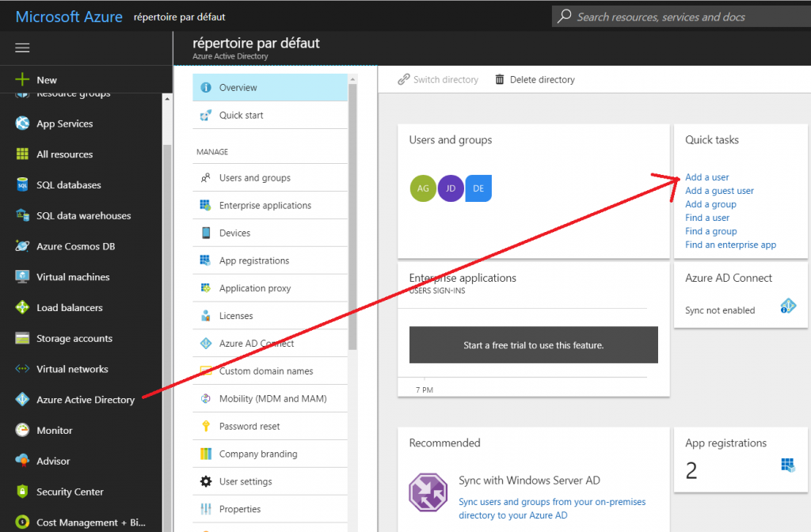Click the search magnifier icon
This screenshot has height=532, width=811.
(564, 16)
